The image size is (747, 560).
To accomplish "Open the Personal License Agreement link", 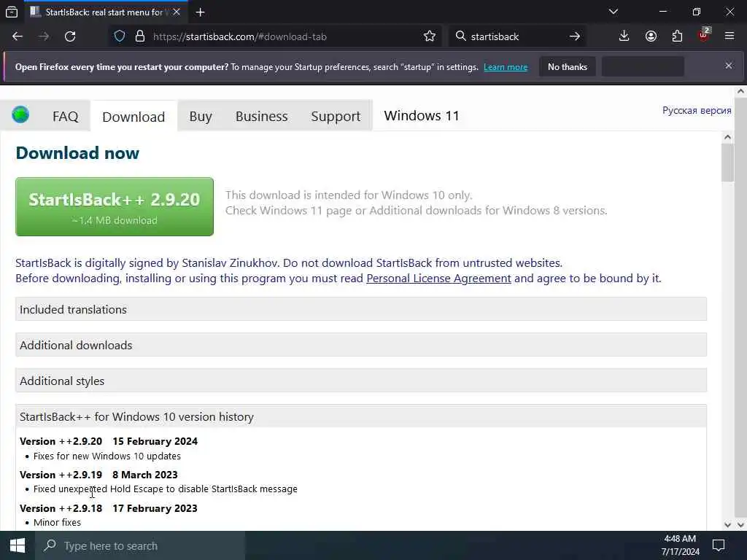I will pyautogui.click(x=438, y=278).
